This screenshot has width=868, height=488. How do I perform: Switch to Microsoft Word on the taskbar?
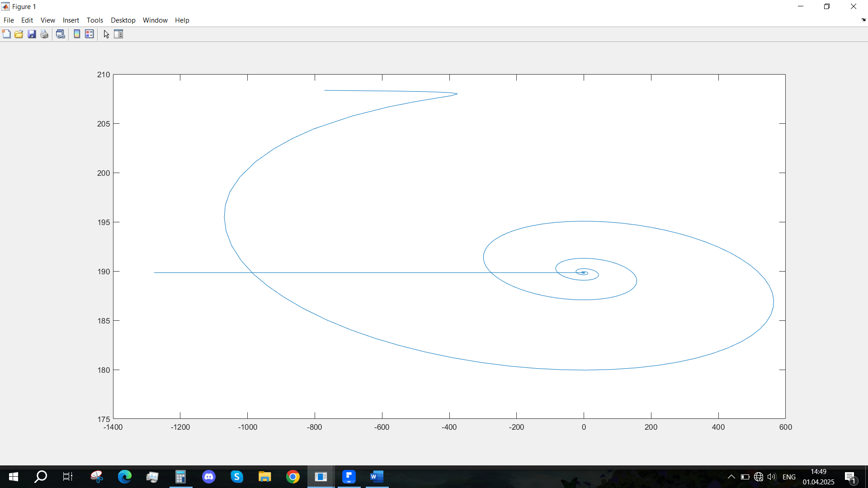[x=377, y=477]
